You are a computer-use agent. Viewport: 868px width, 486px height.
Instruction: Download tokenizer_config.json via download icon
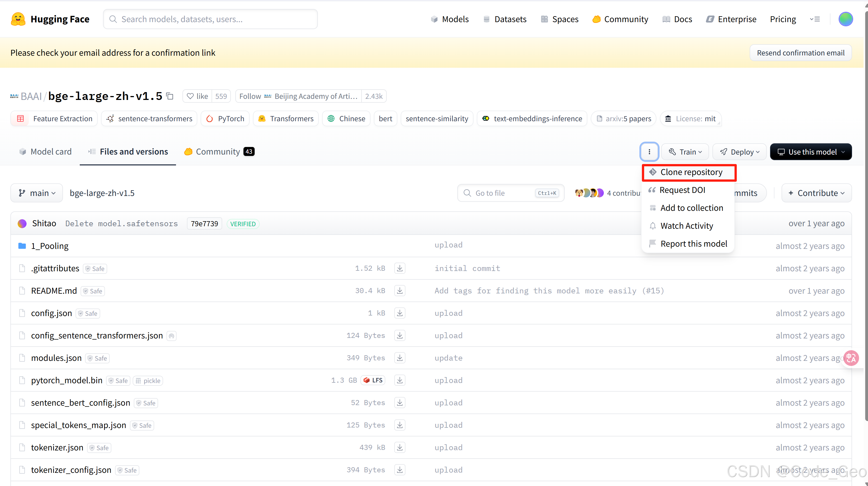tap(400, 469)
